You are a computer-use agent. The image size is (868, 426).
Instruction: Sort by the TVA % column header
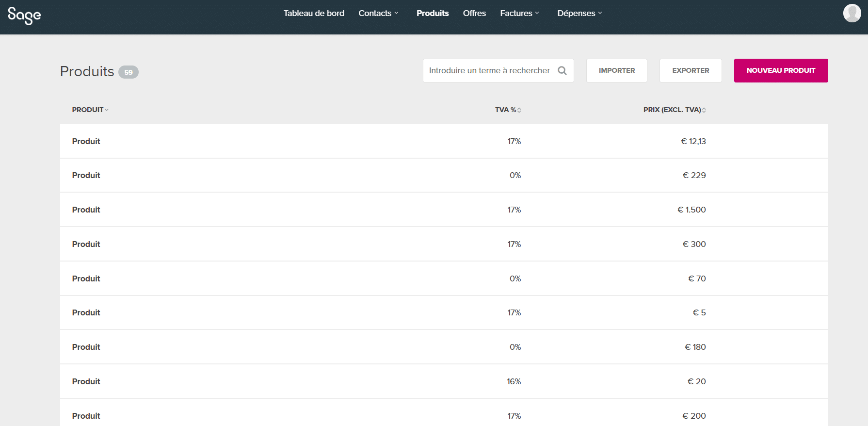pos(508,110)
